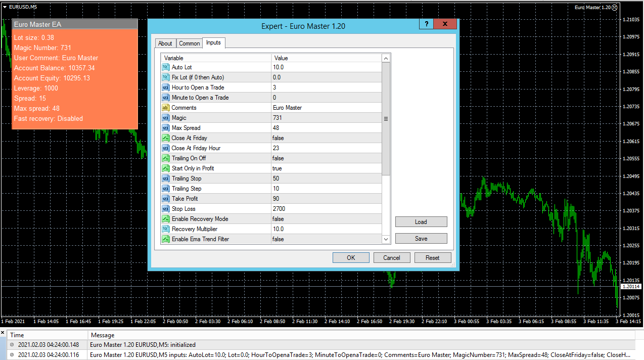Screen dimensions: 644x360
Task: Click the Enable Recovery Mode icon
Action: coord(165,219)
